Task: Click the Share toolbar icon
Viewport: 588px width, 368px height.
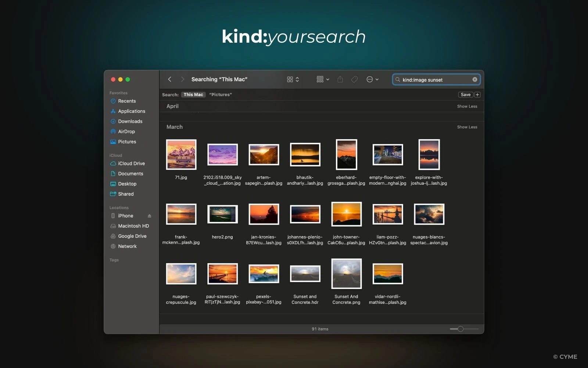Action: tap(340, 79)
